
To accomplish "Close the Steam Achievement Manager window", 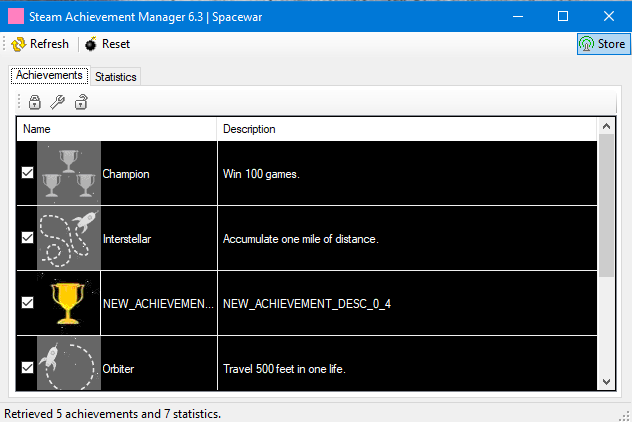I will [609, 17].
